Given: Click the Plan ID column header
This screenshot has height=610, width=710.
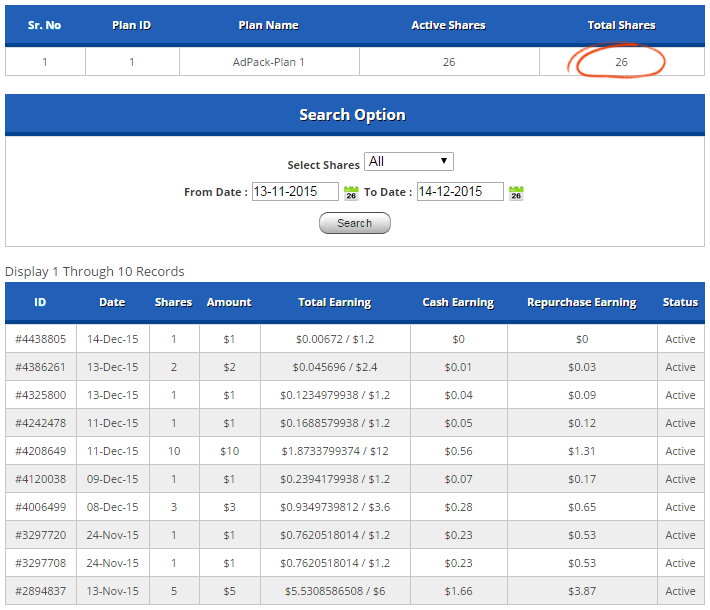Looking at the screenshot, I should point(131,25).
